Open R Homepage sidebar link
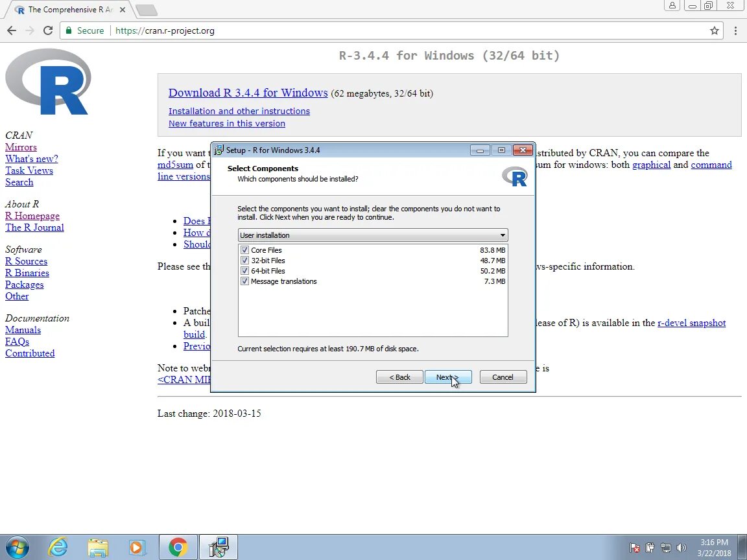The image size is (747, 560). (32, 216)
